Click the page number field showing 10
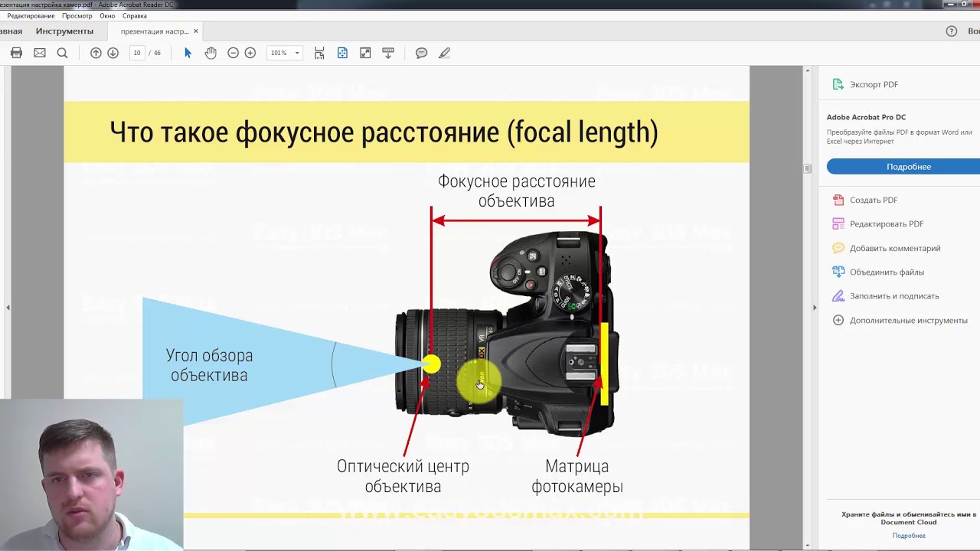The image size is (980, 551). (137, 53)
